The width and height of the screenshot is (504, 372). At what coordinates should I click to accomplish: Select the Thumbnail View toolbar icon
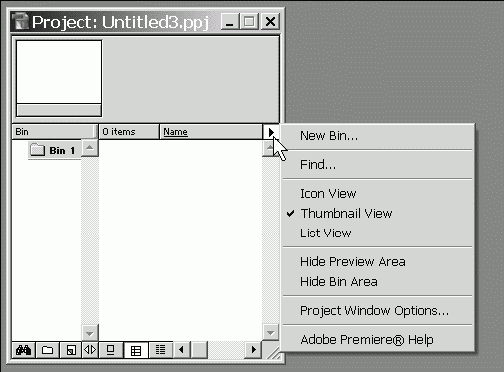coord(136,350)
